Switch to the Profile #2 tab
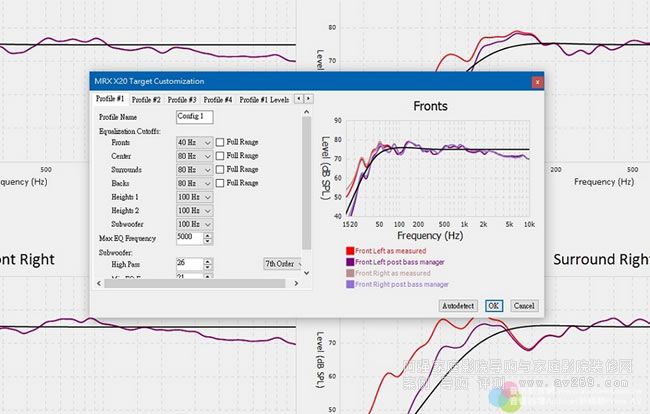The height and width of the screenshot is (414, 650). pos(146,100)
